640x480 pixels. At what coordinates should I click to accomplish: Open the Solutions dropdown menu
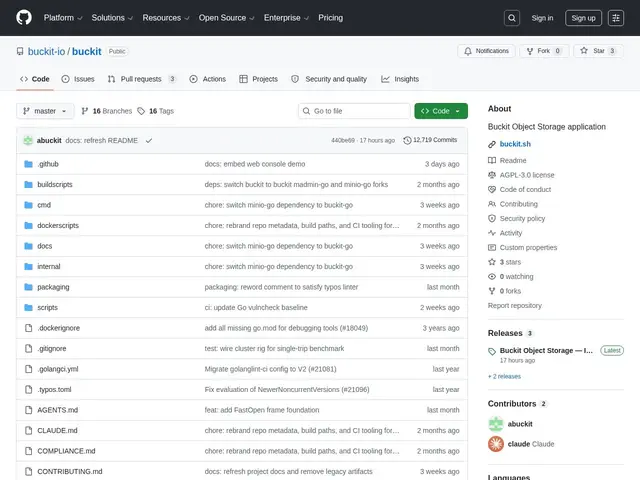coord(112,18)
